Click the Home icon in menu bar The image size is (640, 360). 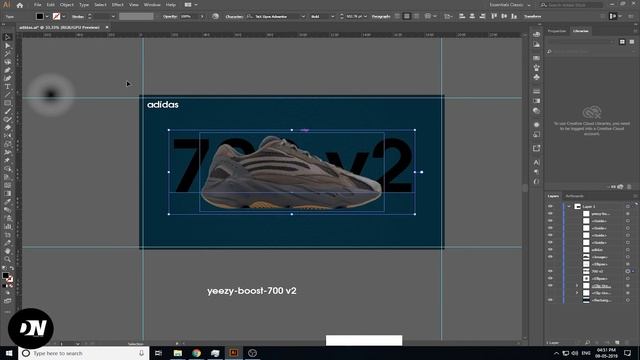click(x=20, y=5)
